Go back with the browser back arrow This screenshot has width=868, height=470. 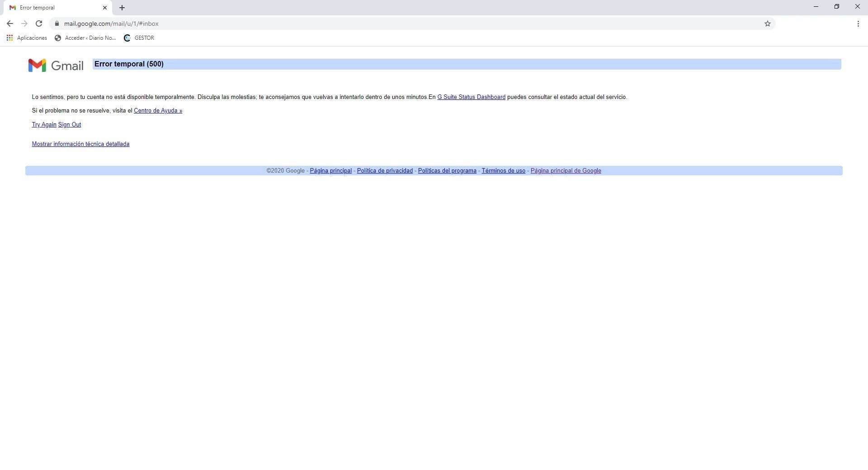[10, 23]
